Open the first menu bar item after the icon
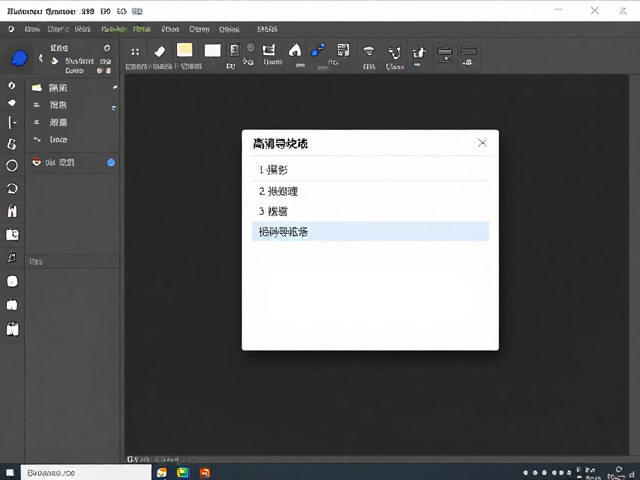Viewport: 640px width, 480px height. 32,29
